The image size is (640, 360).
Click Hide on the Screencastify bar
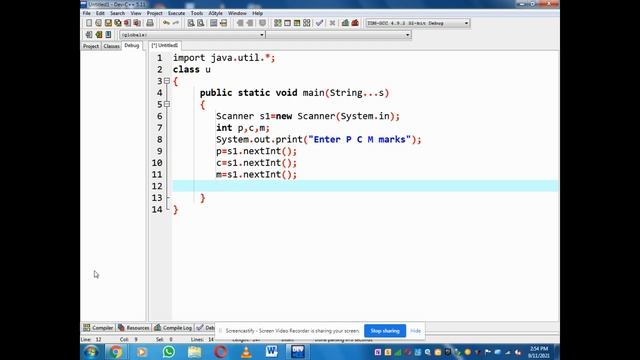coord(416,331)
